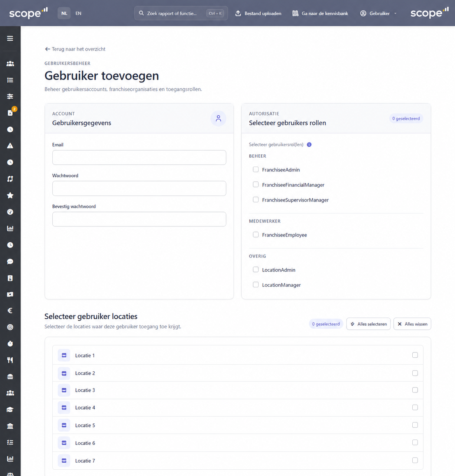Tick the LocationManager checkbox

point(256,285)
